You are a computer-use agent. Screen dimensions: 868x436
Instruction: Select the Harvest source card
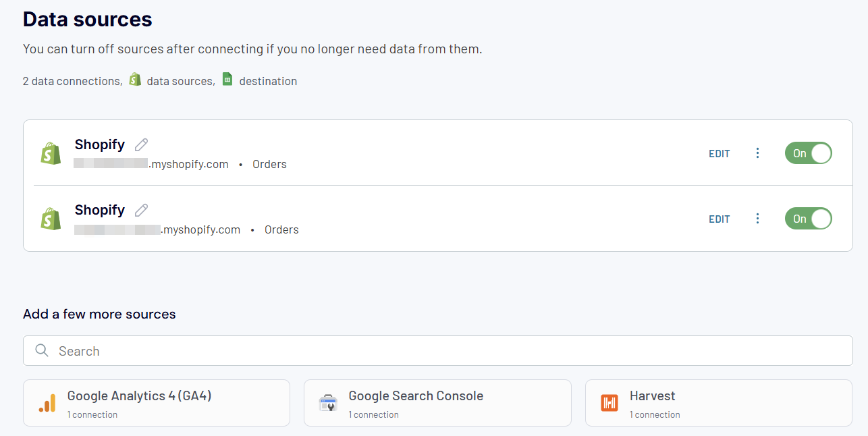(717, 403)
